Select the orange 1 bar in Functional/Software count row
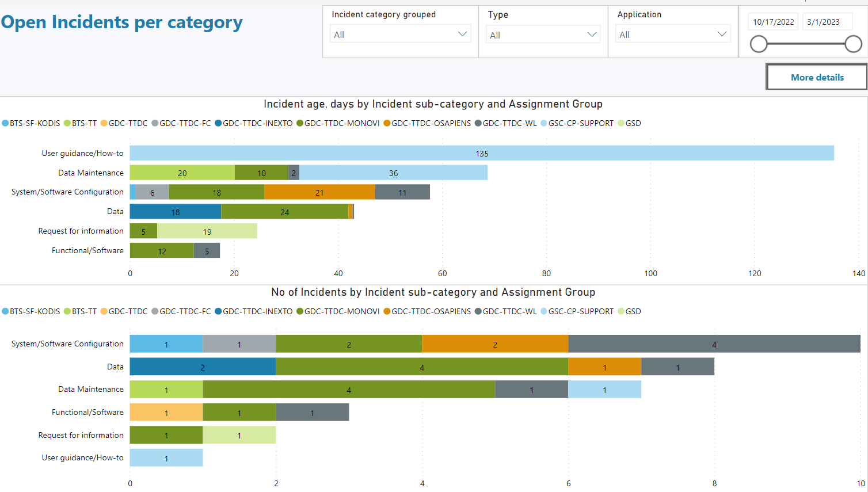The width and height of the screenshot is (868, 492). click(166, 412)
